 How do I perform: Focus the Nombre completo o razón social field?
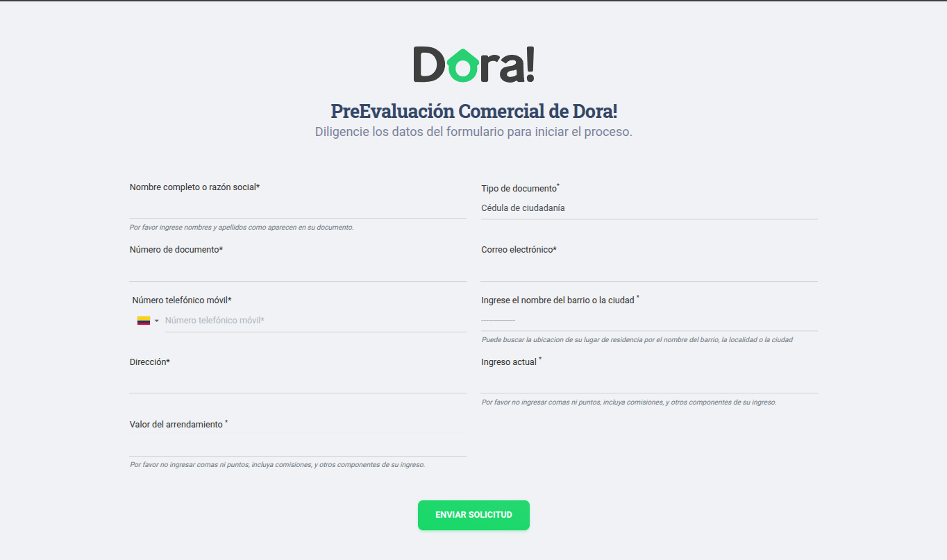tap(298, 207)
